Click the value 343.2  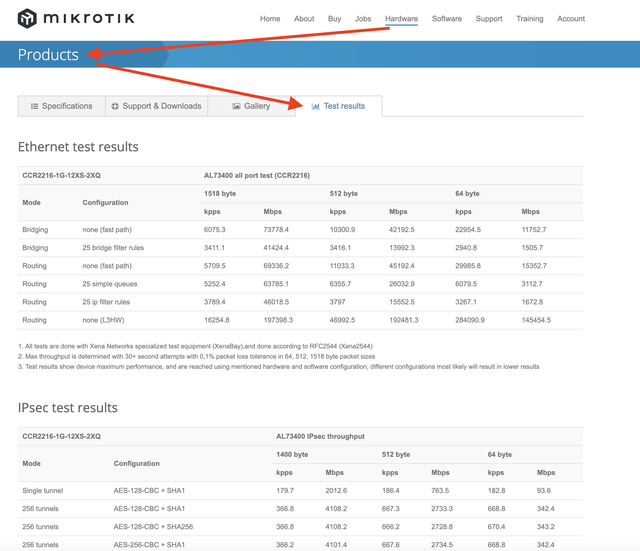(x=546, y=527)
